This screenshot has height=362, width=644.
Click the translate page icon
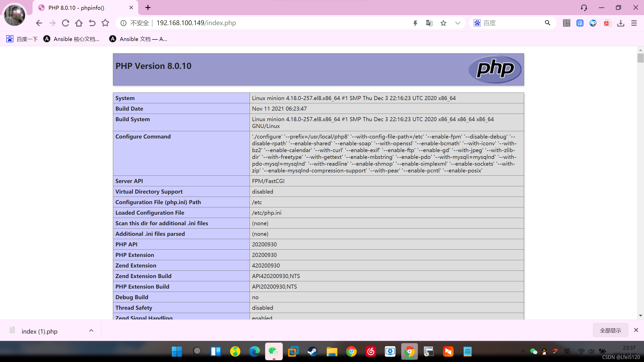[x=429, y=23]
